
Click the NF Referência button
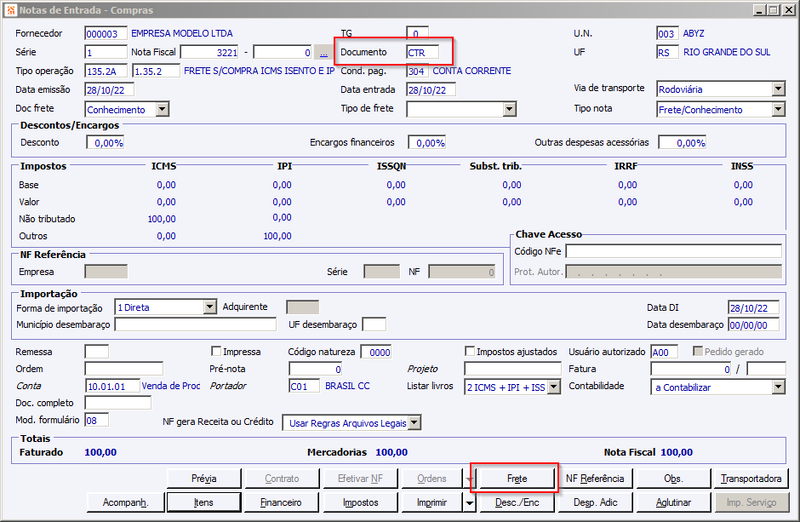pyautogui.click(x=595, y=479)
